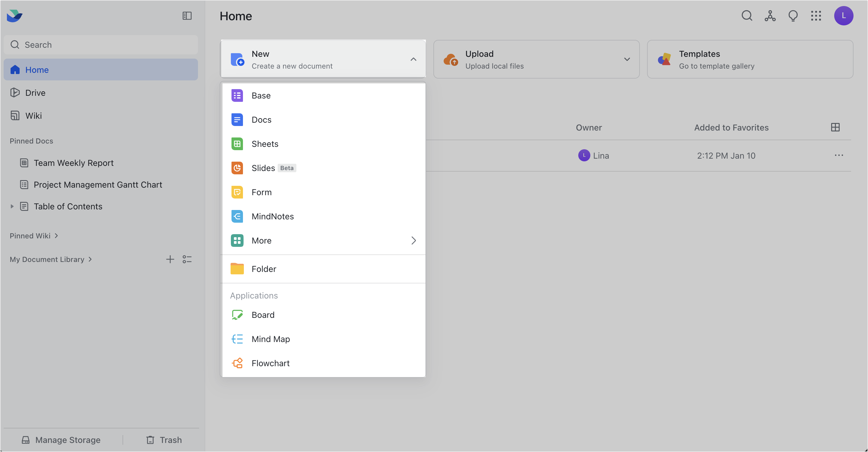
Task: Open the app launcher grid icon
Action: click(x=816, y=16)
